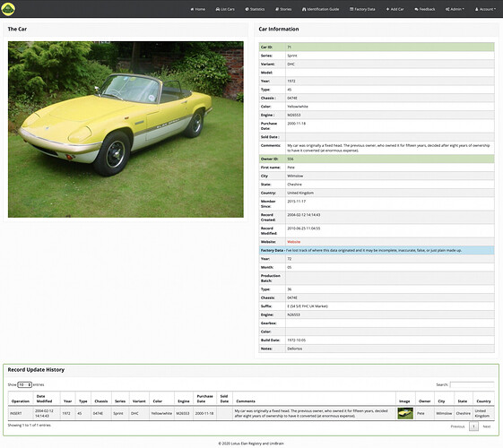This screenshot has height=448, width=503.
Task: Expand the Admin dropdown menu
Action: pos(455,9)
